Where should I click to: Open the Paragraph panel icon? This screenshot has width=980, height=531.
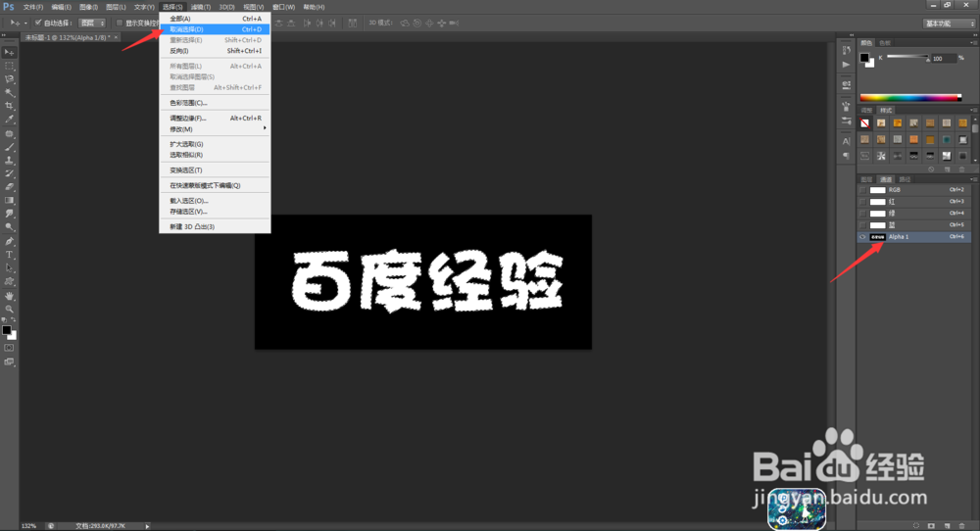pyautogui.click(x=847, y=156)
